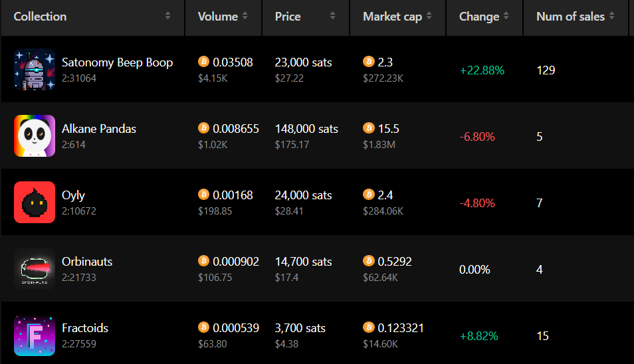
Task: Click the $14.60K market cap value
Action: [380, 344]
